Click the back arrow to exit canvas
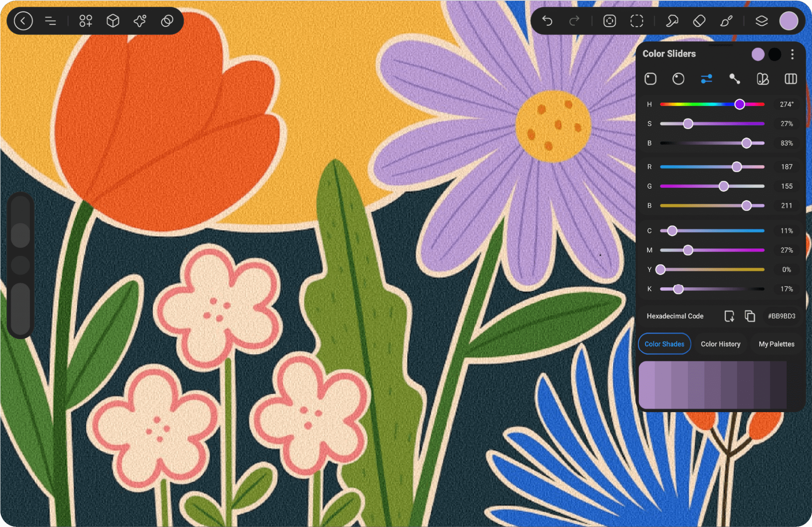 pos(23,21)
